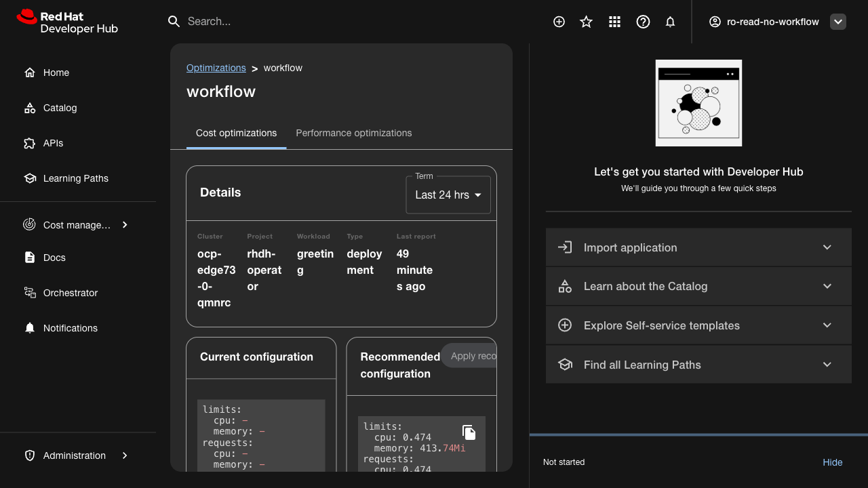868x488 pixels.
Task: Click the Docs document icon in sidebar
Action: point(30,258)
